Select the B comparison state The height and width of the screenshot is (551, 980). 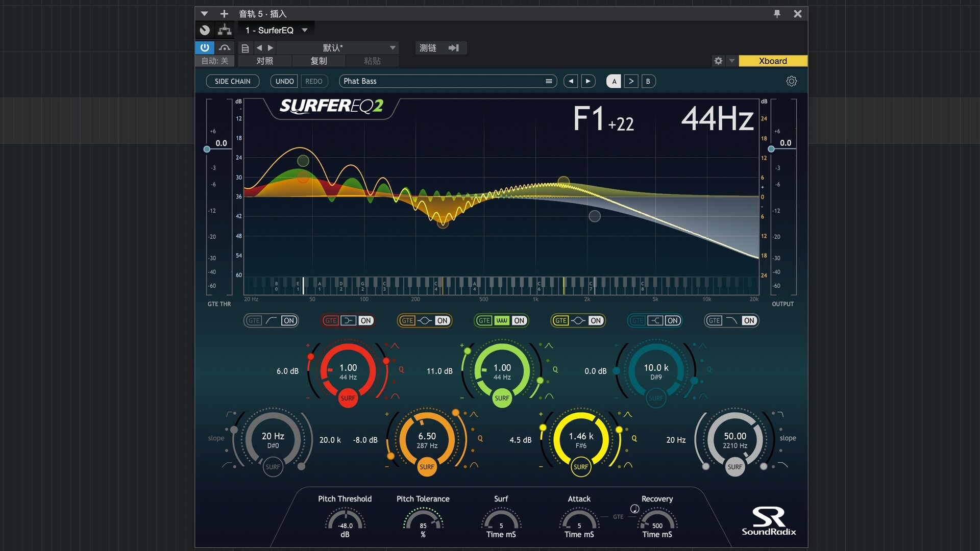pos(648,81)
